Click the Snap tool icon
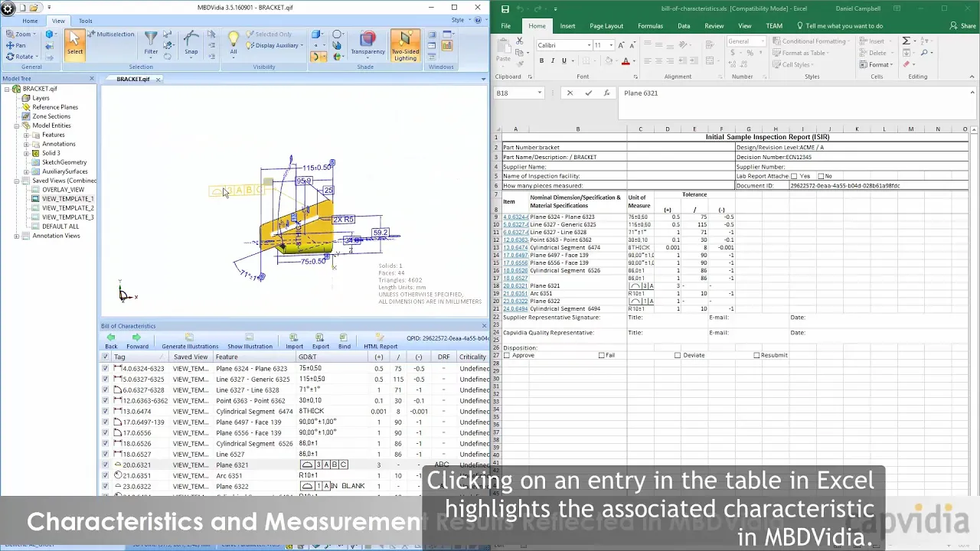Screen dimensions: 980x551 coord(191,43)
